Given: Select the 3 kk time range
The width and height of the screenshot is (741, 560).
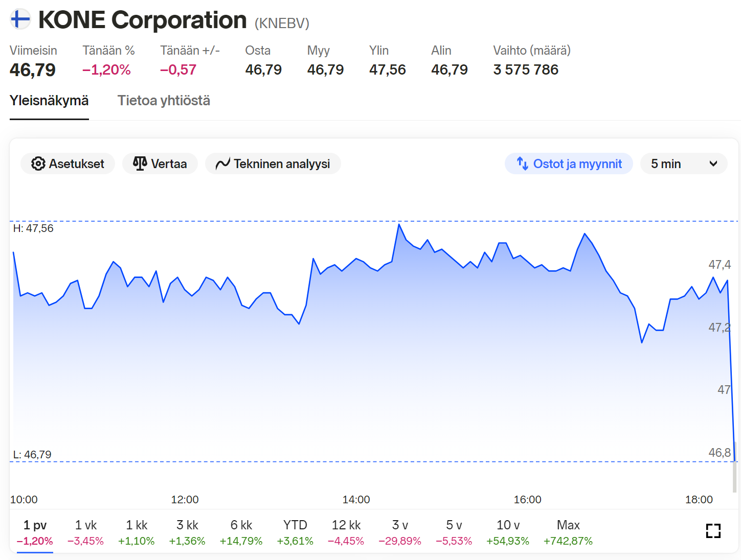Looking at the screenshot, I should click(187, 532).
